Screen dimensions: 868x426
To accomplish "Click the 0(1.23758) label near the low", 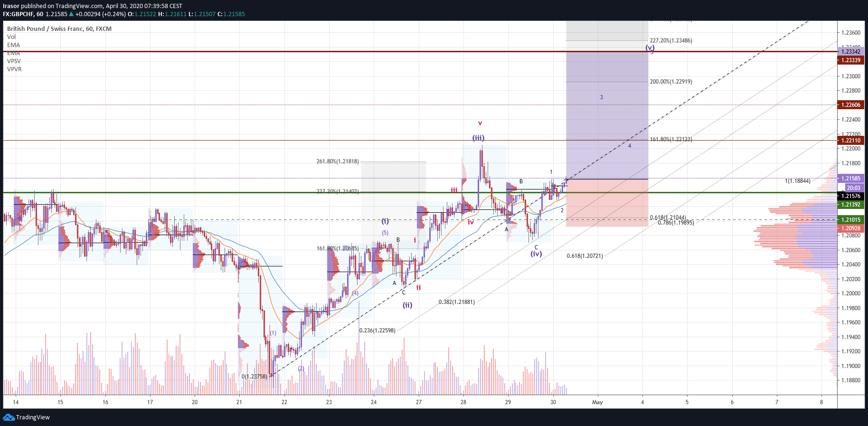I will [254, 377].
